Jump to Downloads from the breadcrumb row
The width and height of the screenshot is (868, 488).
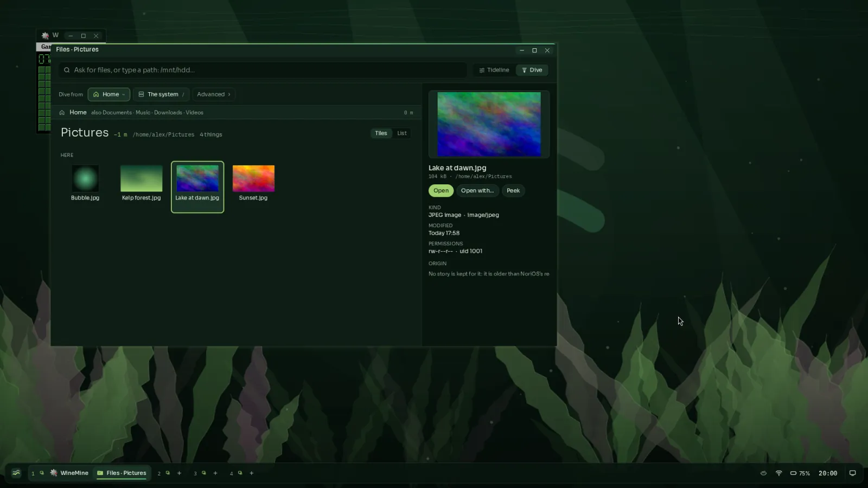click(x=168, y=113)
